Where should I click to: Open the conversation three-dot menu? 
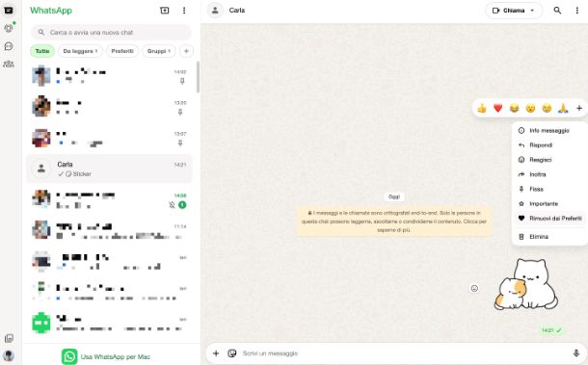[x=576, y=11]
